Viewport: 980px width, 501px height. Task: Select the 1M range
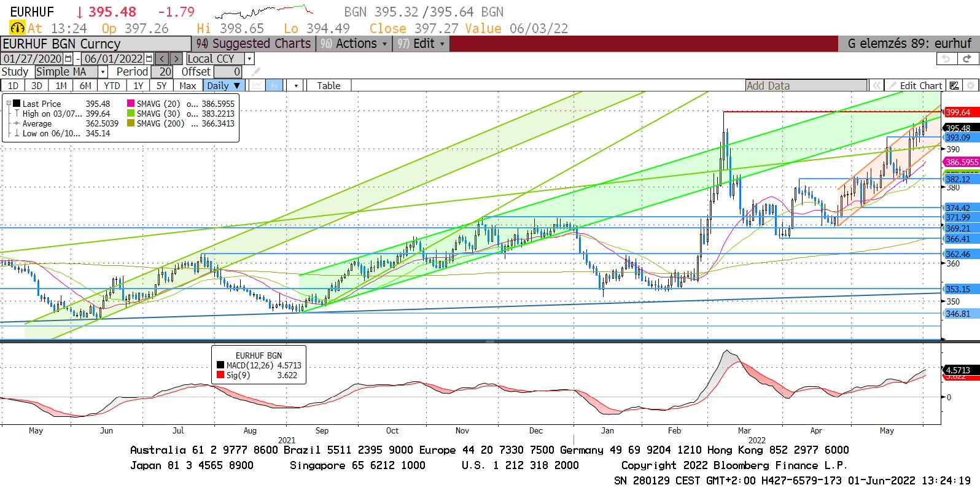[x=61, y=85]
